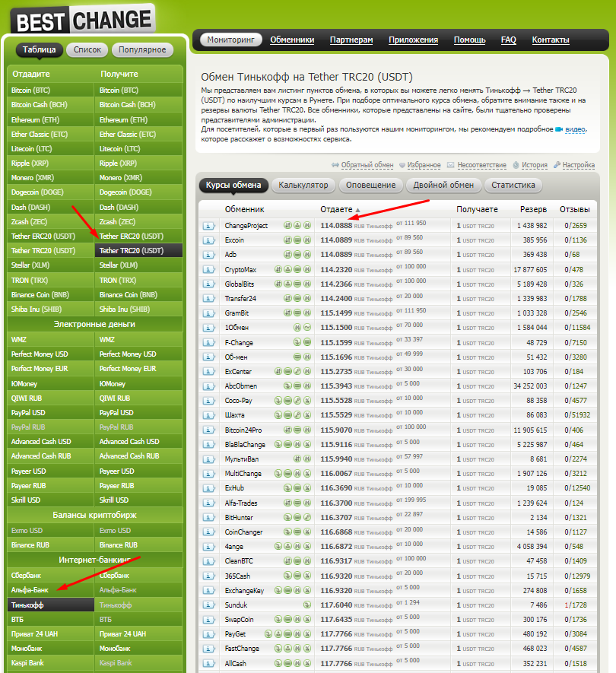The width and height of the screenshot is (616, 673).
Task: Click the Несоответствие link
Action: coord(481,165)
